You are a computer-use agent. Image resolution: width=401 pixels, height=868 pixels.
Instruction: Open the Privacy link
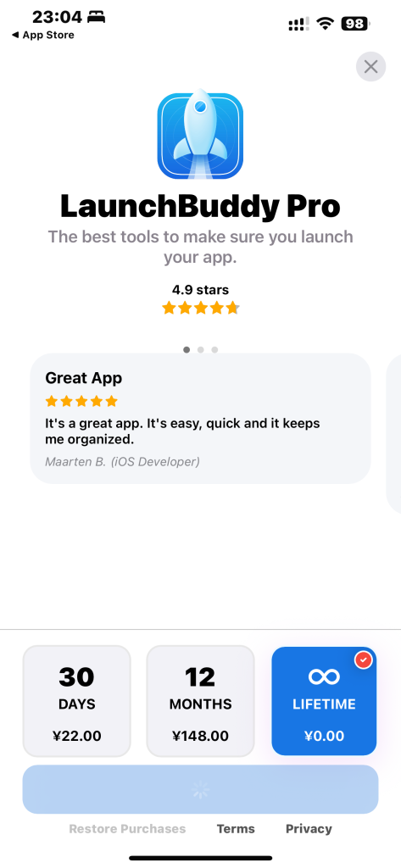[x=309, y=829]
